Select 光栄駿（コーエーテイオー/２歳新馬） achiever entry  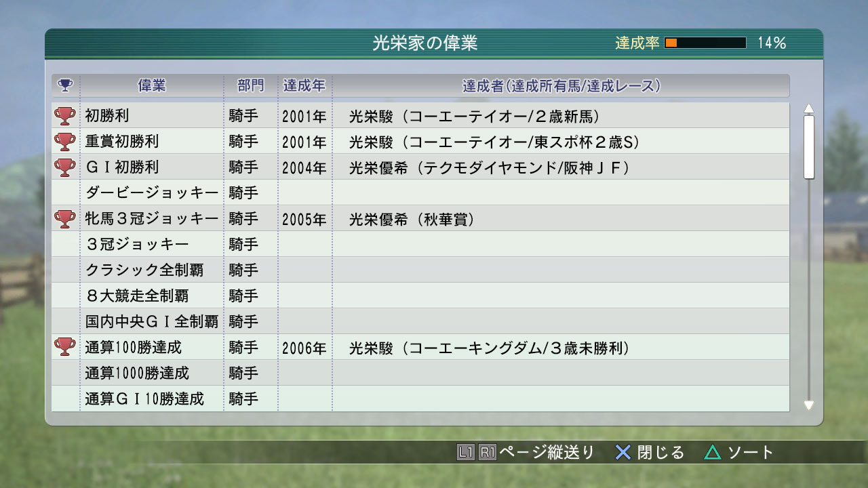[x=475, y=116]
